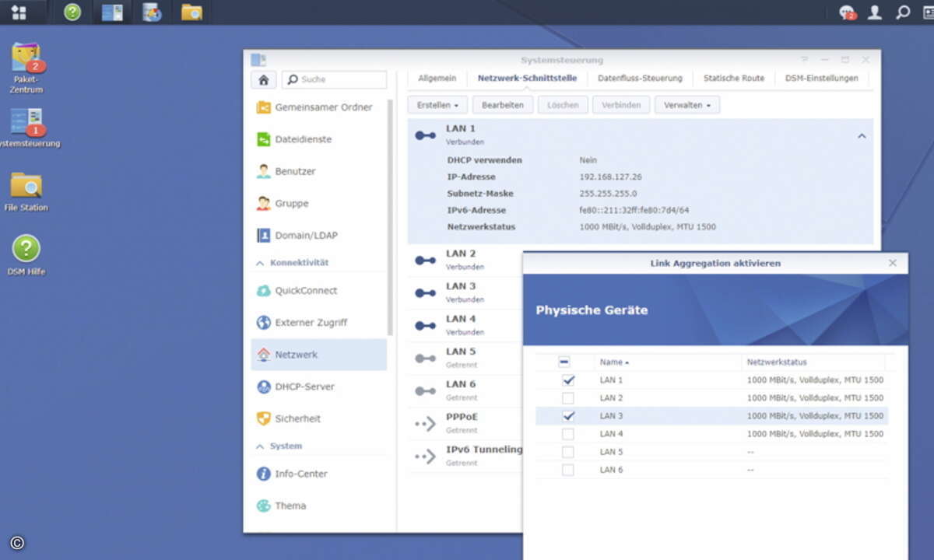Open Sicherheit in sidebar
The width and height of the screenshot is (934, 560).
click(x=318, y=418)
